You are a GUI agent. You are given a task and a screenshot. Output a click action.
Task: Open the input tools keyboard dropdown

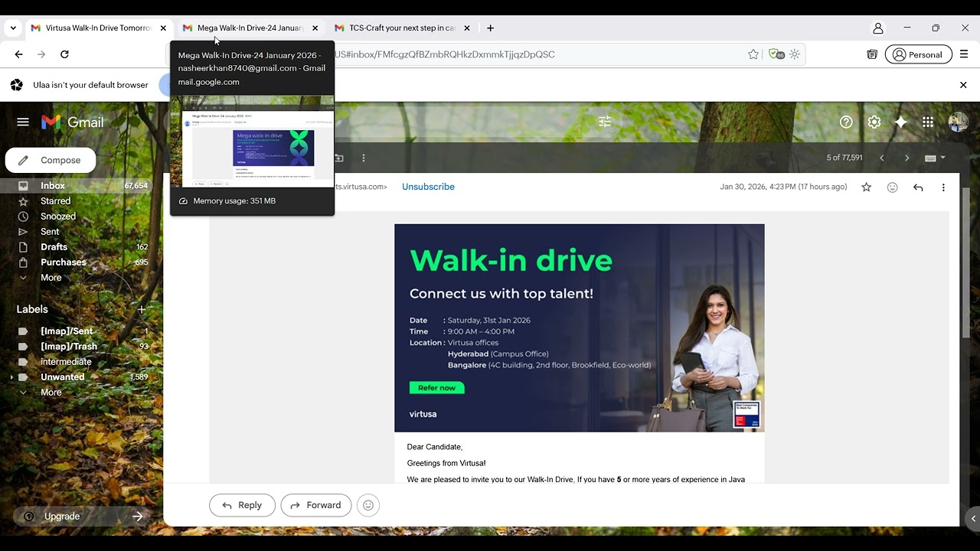pyautogui.click(x=935, y=158)
